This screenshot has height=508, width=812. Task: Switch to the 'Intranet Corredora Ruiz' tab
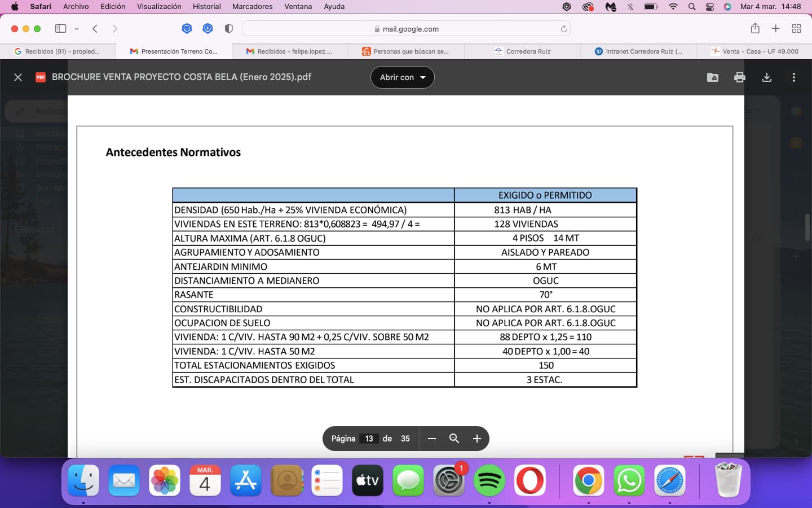639,51
